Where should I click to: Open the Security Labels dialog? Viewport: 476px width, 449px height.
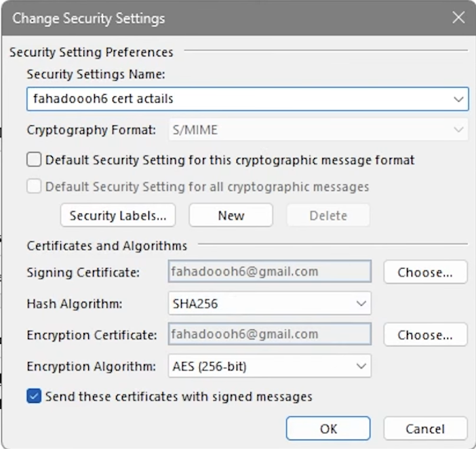[x=118, y=216]
